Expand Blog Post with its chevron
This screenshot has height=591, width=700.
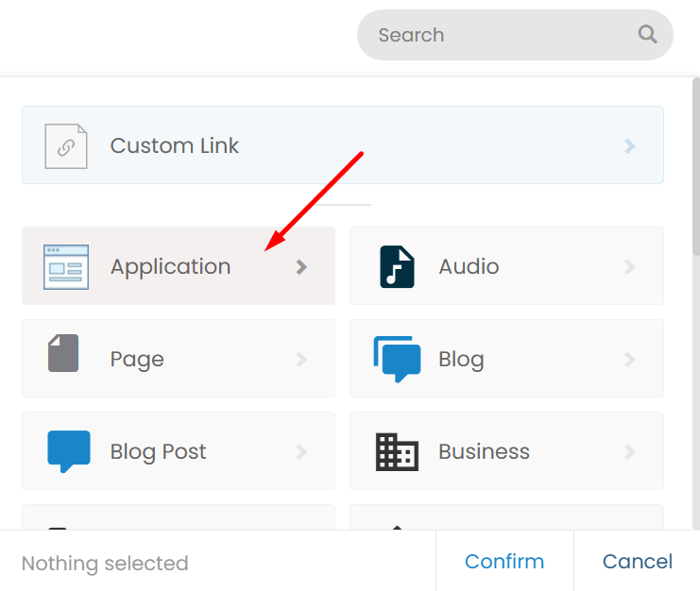[x=301, y=452]
